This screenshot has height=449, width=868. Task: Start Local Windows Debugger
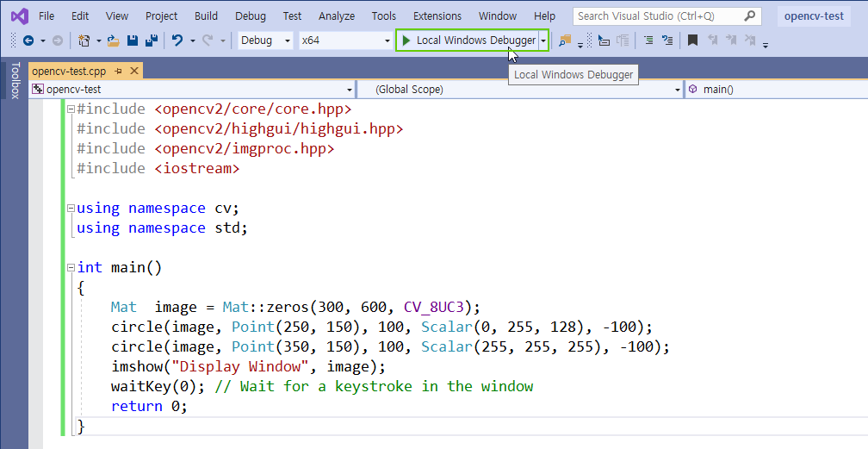pyautogui.click(x=468, y=41)
